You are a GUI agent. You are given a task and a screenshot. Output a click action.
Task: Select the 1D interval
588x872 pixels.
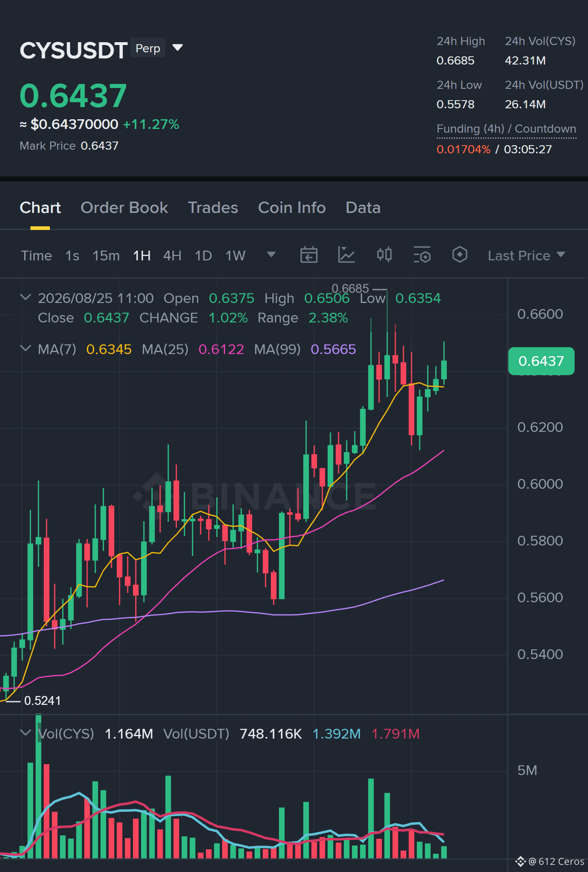click(x=204, y=256)
